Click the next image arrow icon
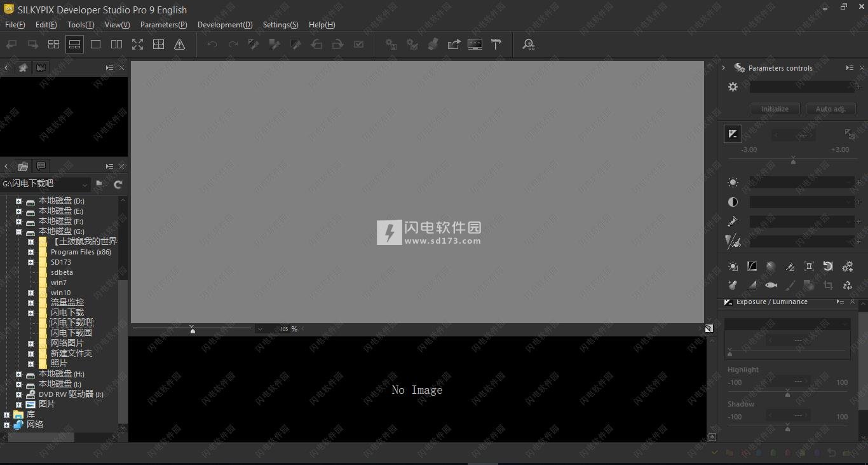This screenshot has width=868, height=465. [32, 45]
